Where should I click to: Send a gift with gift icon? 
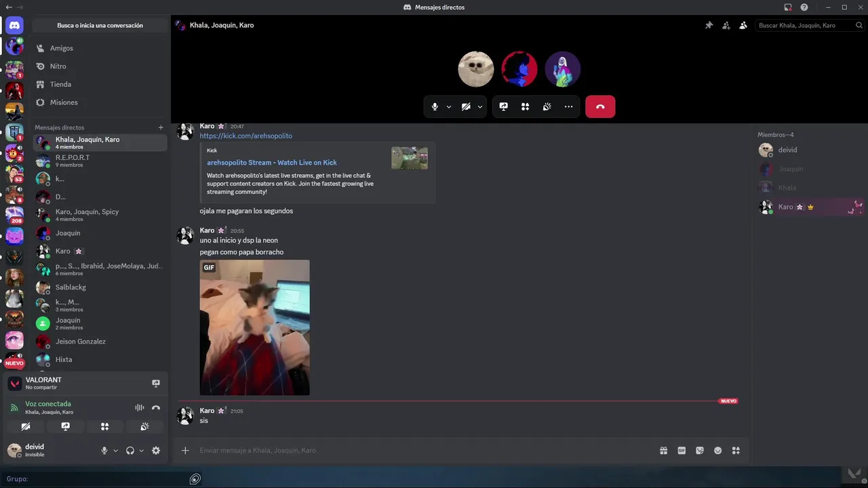pyautogui.click(x=663, y=450)
